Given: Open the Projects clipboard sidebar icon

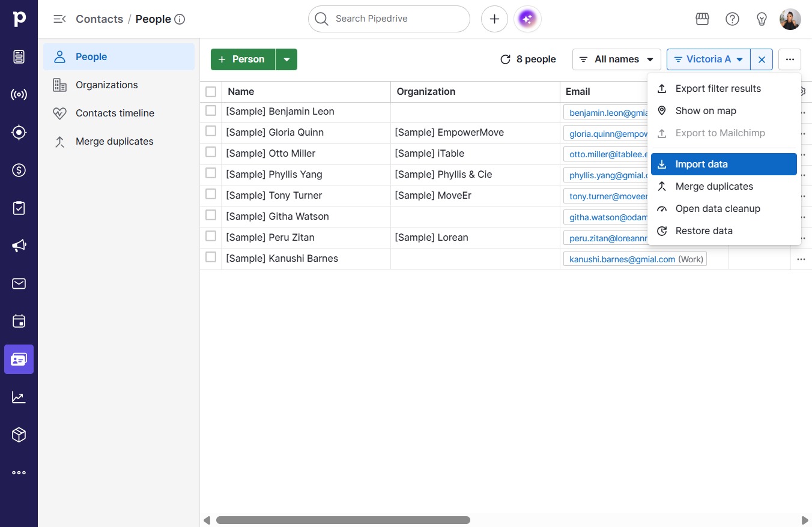Looking at the screenshot, I should tap(19, 208).
